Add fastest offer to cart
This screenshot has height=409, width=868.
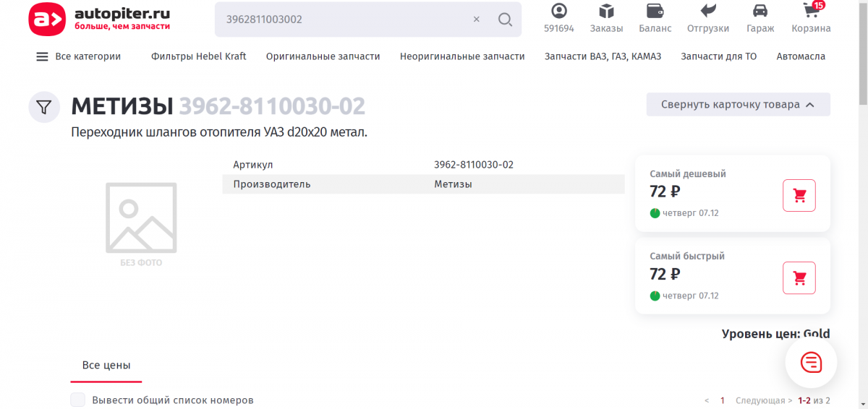(x=799, y=278)
